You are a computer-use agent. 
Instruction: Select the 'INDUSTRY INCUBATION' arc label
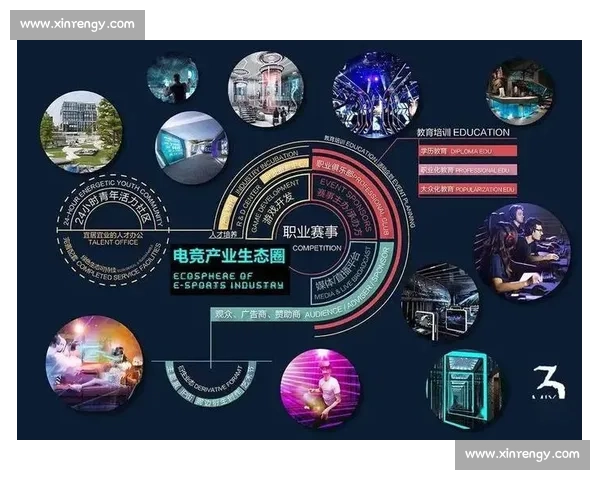[x=264, y=171]
